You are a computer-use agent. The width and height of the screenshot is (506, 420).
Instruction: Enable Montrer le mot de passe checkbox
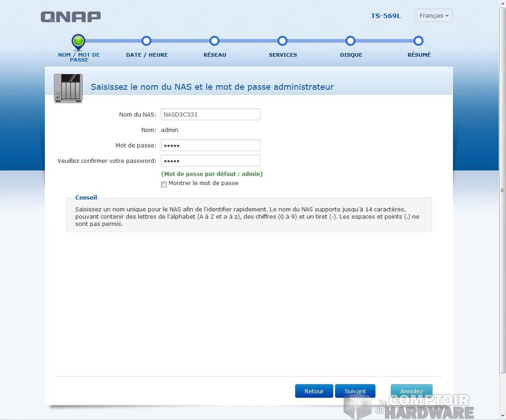pyautogui.click(x=164, y=184)
